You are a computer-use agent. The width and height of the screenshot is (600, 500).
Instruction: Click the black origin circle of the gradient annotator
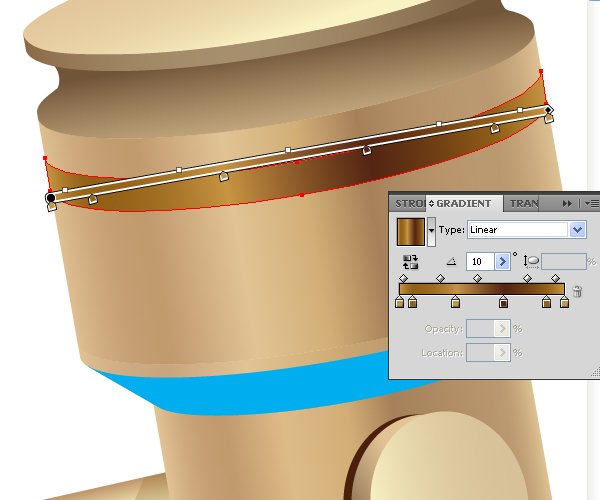click(51, 198)
